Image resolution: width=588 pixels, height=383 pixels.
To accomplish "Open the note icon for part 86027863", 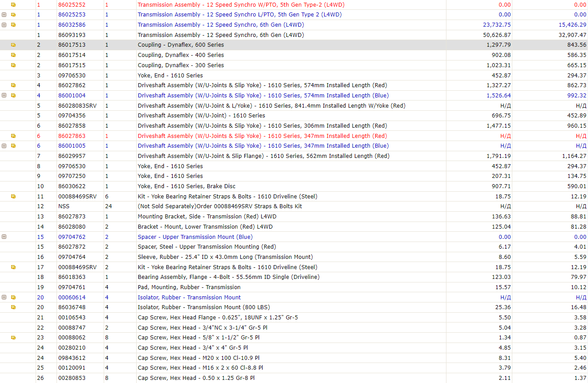I will point(13,136).
